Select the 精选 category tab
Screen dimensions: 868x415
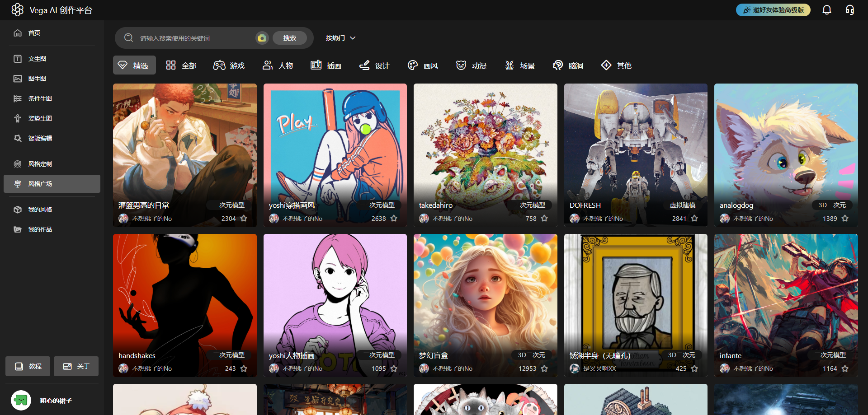click(x=134, y=65)
